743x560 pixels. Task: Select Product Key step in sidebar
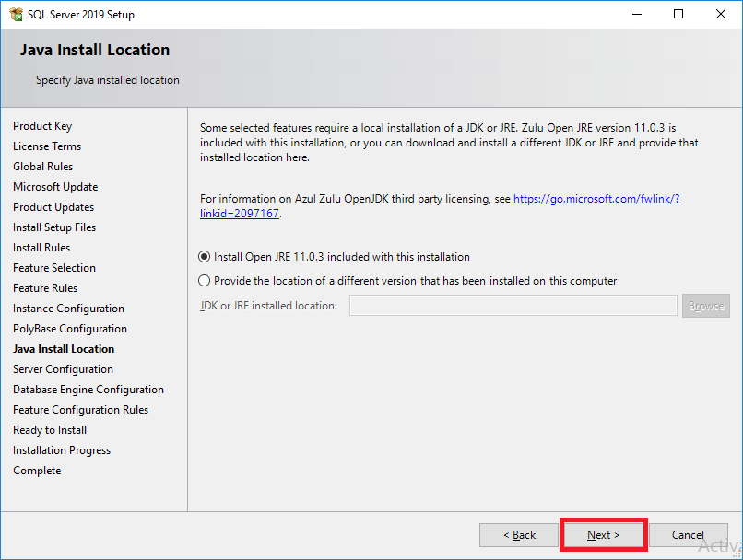pos(42,126)
